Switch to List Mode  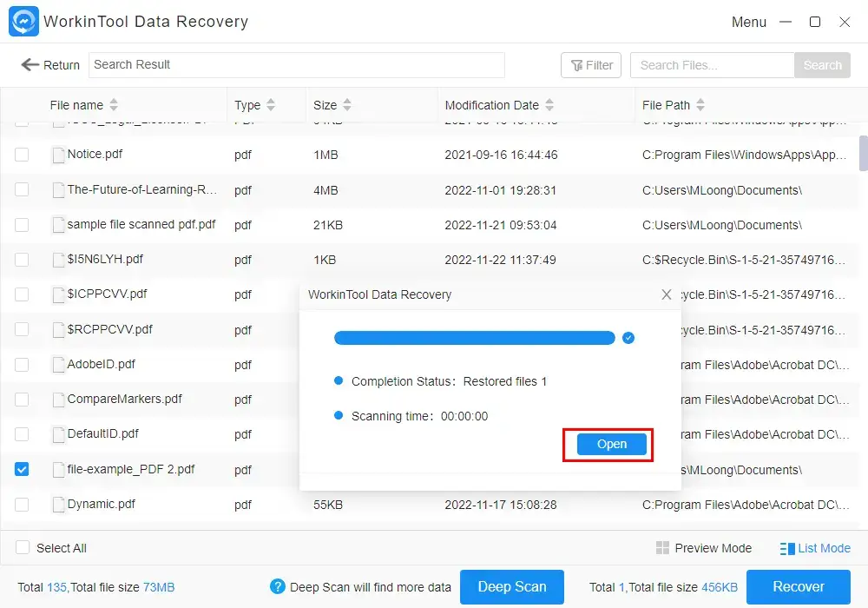(x=815, y=548)
